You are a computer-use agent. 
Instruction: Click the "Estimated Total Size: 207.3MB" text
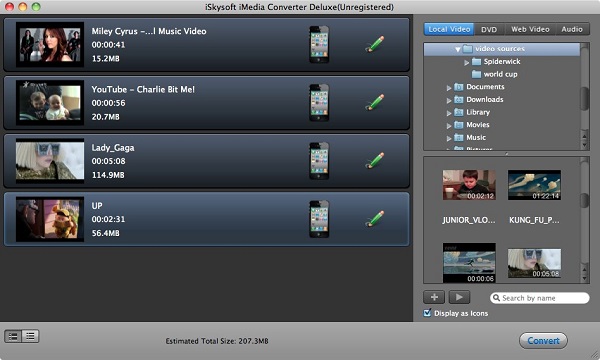[217, 341]
